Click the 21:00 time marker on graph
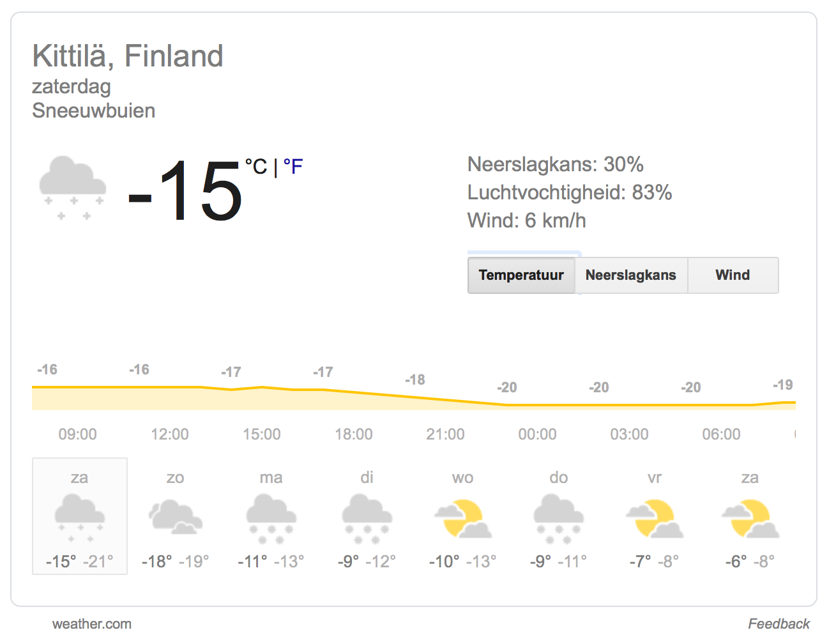Screen dimensions: 829x644 (x=446, y=434)
